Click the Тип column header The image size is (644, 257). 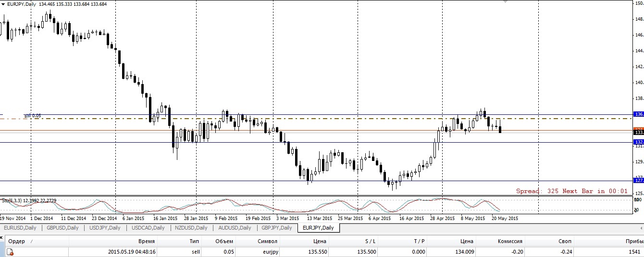tap(193, 241)
